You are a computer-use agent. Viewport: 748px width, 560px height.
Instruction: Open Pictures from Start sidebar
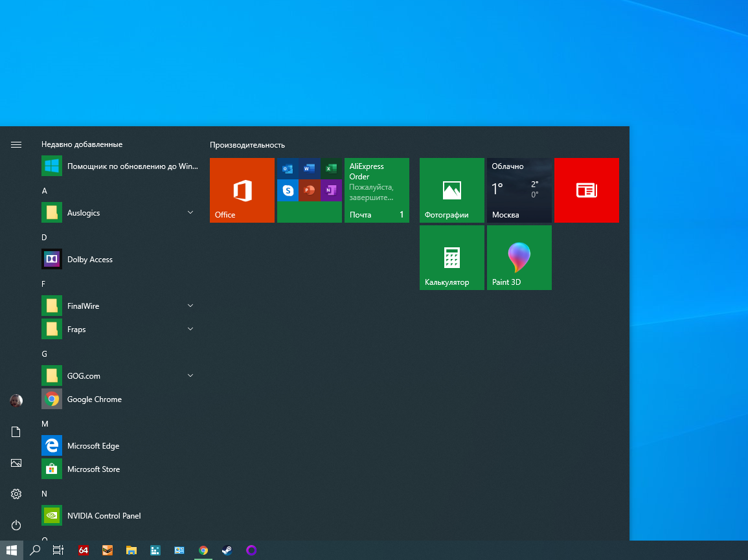pos(16,463)
